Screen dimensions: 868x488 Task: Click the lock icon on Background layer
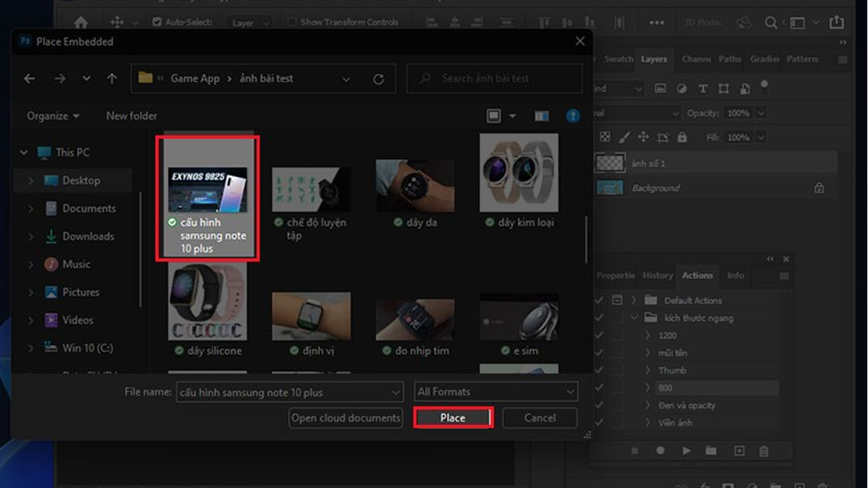[819, 188]
